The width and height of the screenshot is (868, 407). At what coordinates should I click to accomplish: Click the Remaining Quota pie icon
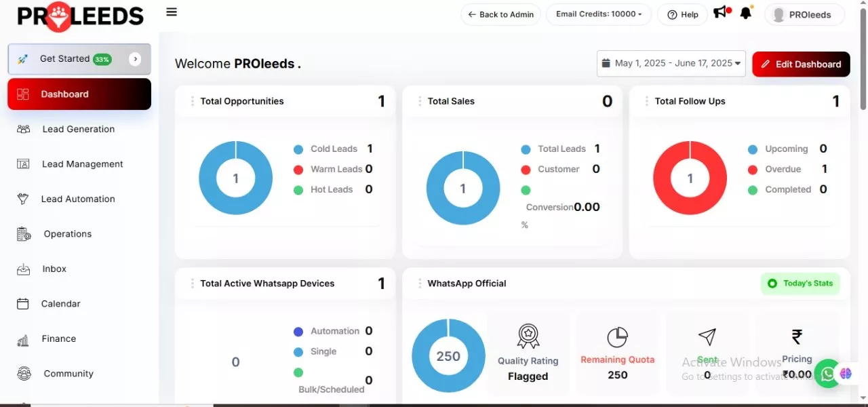point(617,337)
